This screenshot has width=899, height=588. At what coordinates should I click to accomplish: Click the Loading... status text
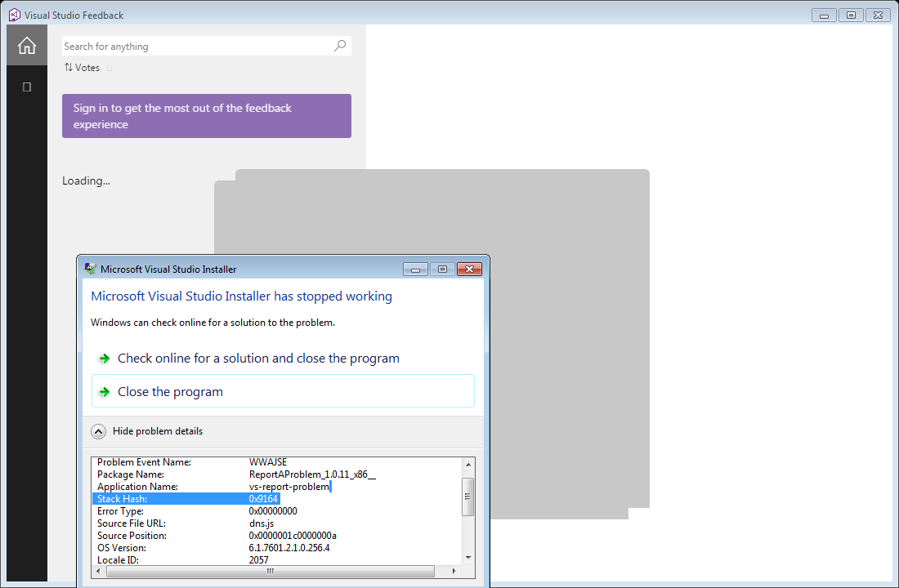pyautogui.click(x=86, y=181)
